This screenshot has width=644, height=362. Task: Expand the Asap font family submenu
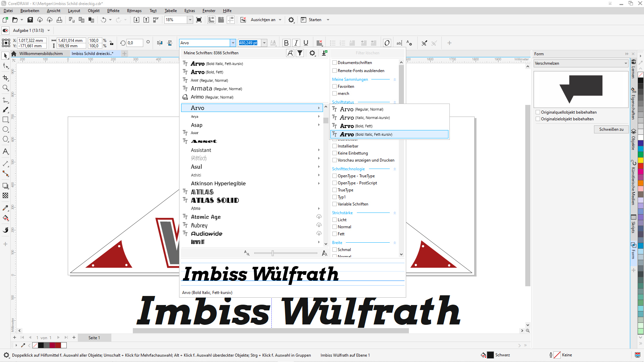tap(319, 125)
